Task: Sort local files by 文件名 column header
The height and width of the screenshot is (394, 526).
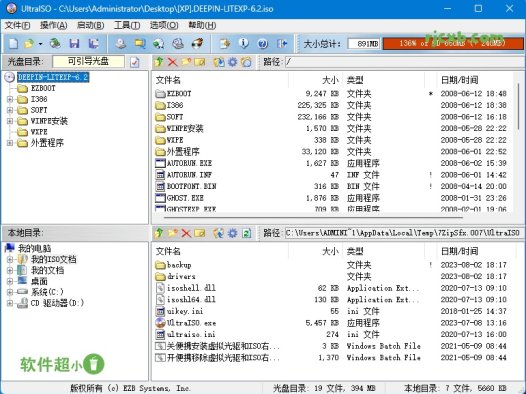Action: click(x=220, y=251)
